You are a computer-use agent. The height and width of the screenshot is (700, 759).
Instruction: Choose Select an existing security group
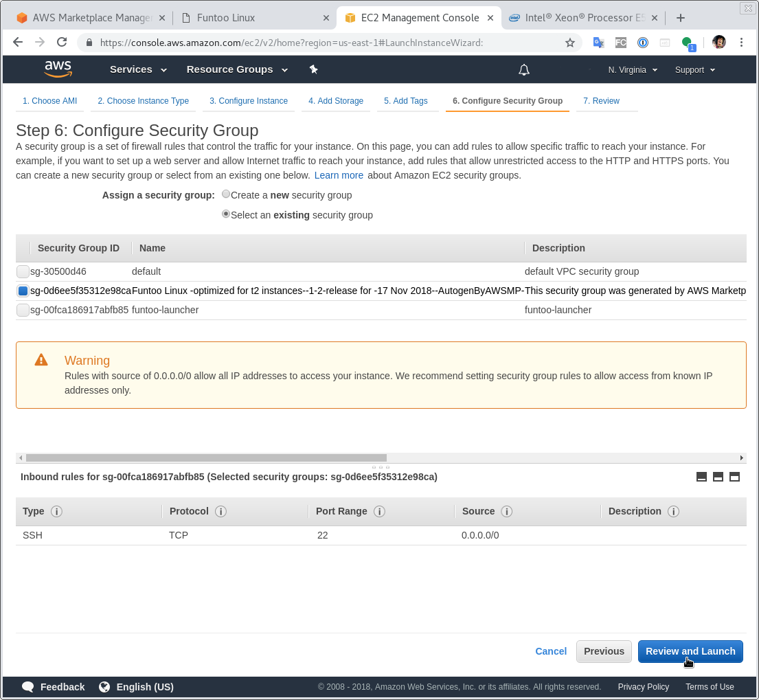coord(226,214)
